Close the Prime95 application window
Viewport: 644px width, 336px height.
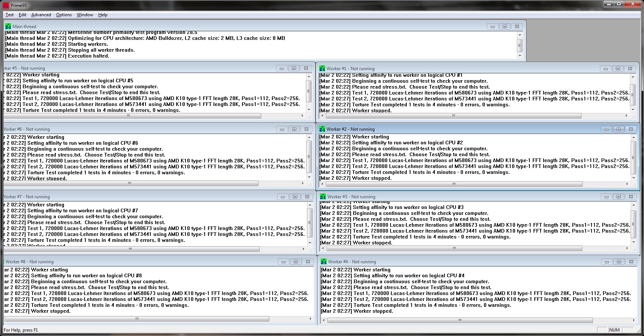pos(633,4)
